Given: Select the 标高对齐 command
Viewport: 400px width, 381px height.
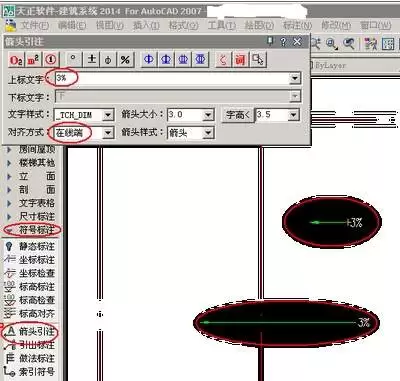Looking at the screenshot, I should coord(30,313).
